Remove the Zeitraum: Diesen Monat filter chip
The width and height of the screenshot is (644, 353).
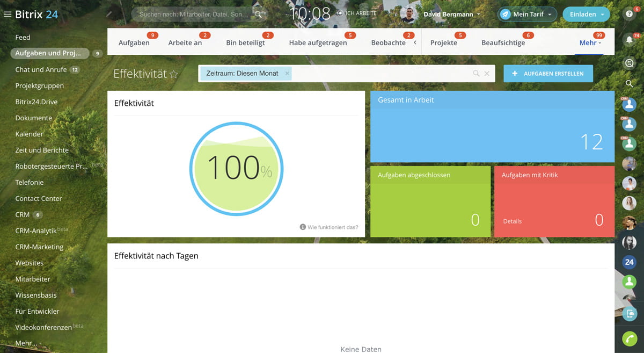pos(287,74)
